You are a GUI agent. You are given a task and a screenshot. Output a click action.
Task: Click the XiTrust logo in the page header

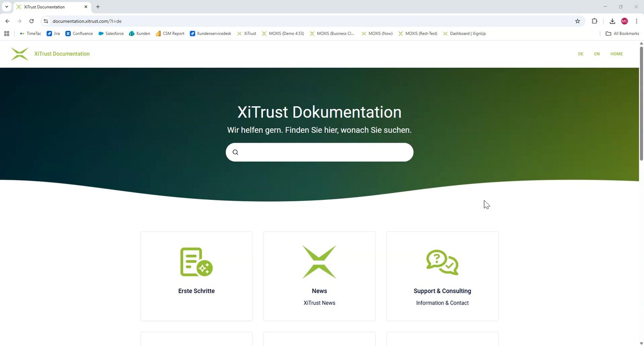click(20, 54)
